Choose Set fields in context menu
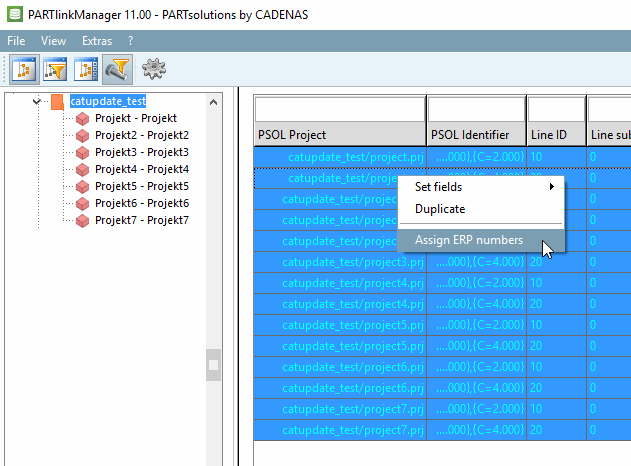This screenshot has height=466, width=631. click(x=481, y=187)
